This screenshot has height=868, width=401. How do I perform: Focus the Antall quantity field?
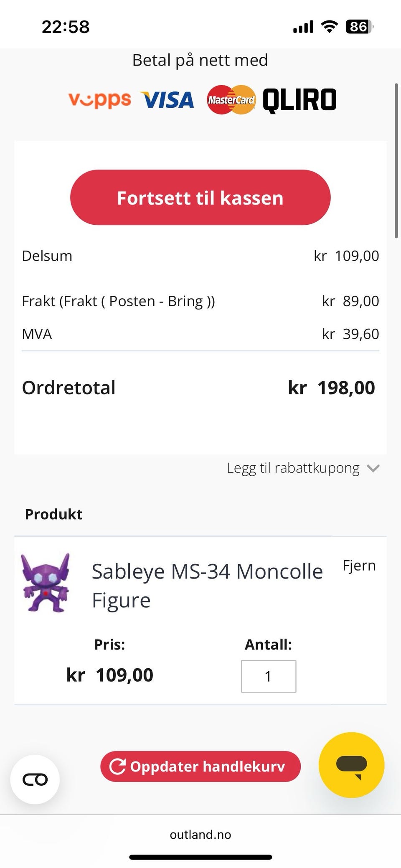coord(268,676)
